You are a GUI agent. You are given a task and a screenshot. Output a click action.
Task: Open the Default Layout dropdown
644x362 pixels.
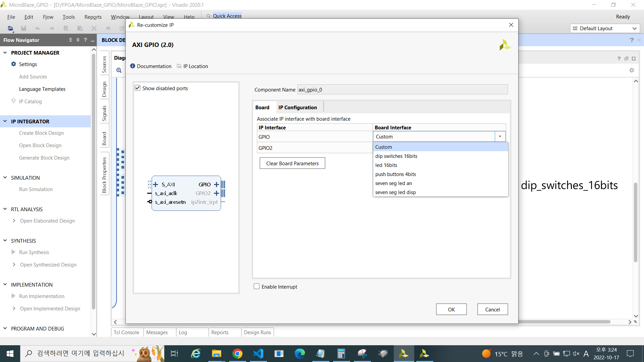pos(605,28)
